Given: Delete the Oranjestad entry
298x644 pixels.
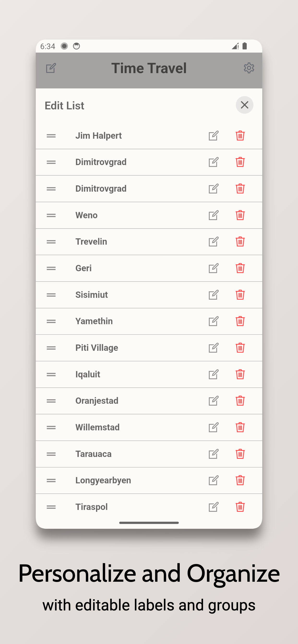Looking at the screenshot, I should coord(240,401).
